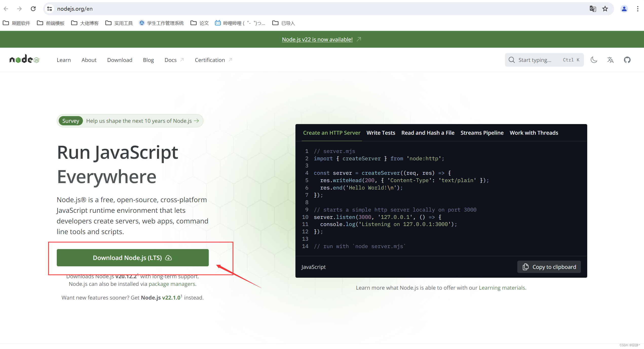The width and height of the screenshot is (644, 349).
Task: Open the package managers link
Action: tap(172, 284)
